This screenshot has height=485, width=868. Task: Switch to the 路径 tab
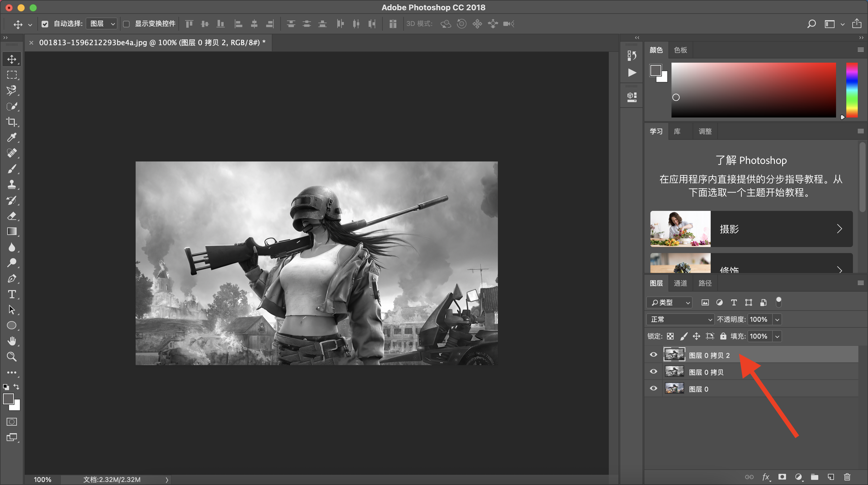click(705, 283)
